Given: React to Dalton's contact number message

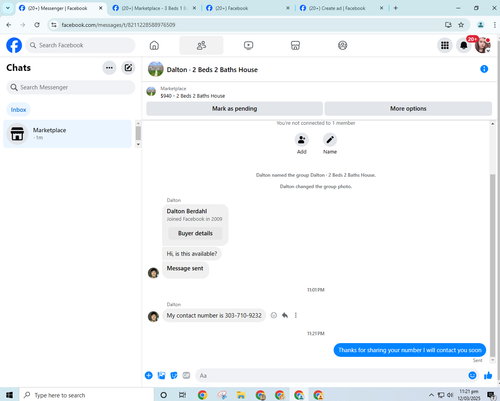Looking at the screenshot, I should (274, 315).
